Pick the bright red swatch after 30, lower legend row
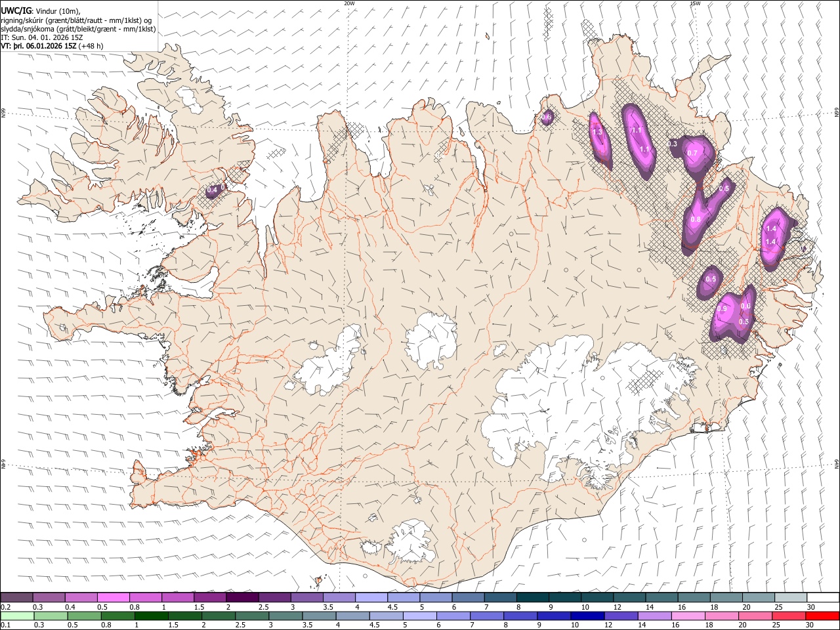This screenshot has height=630, width=840. (x=823, y=616)
